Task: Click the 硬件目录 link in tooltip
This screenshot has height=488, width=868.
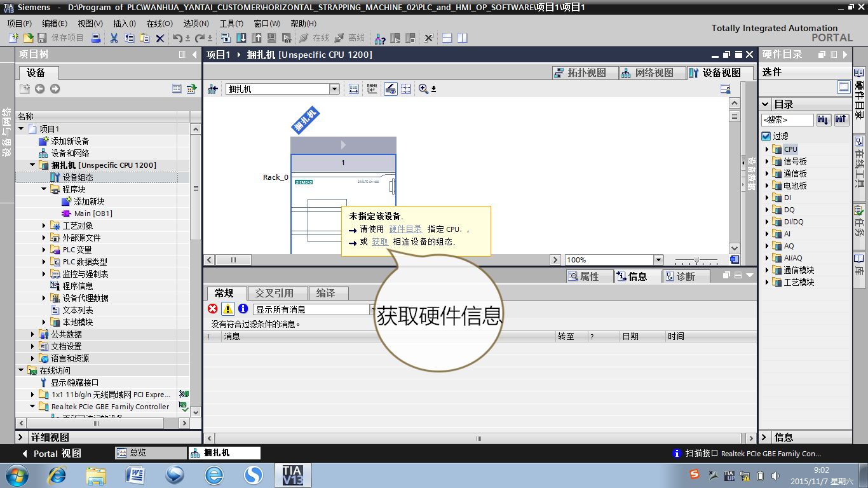Action: [405, 229]
